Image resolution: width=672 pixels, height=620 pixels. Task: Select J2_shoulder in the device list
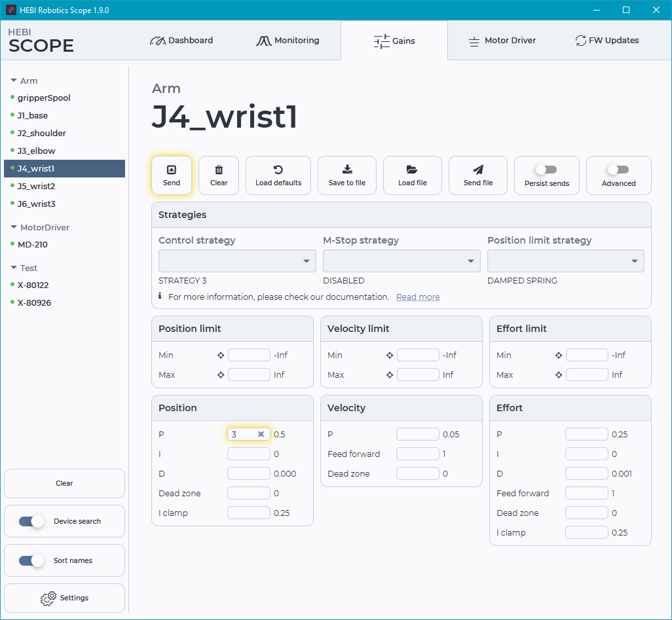[42, 133]
